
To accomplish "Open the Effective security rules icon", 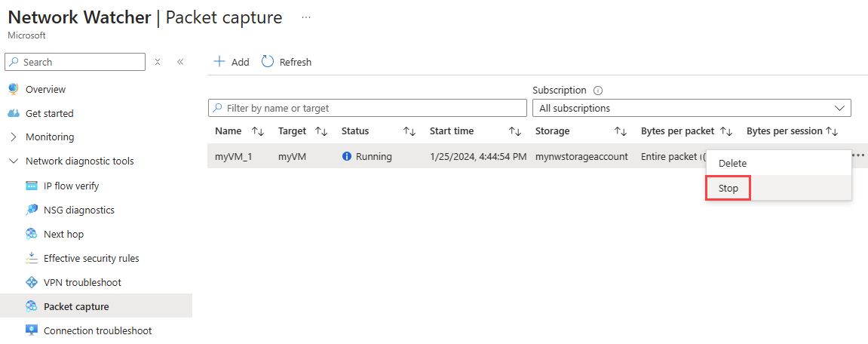I will pyautogui.click(x=32, y=258).
